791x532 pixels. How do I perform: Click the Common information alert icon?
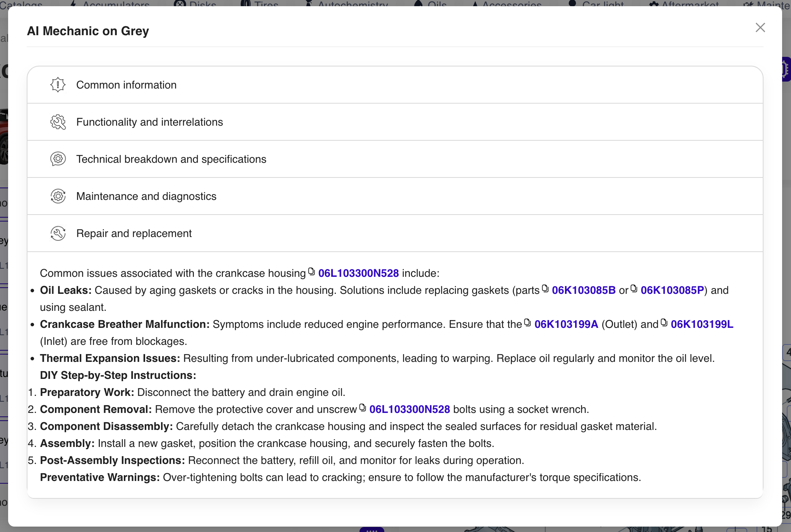(x=58, y=85)
